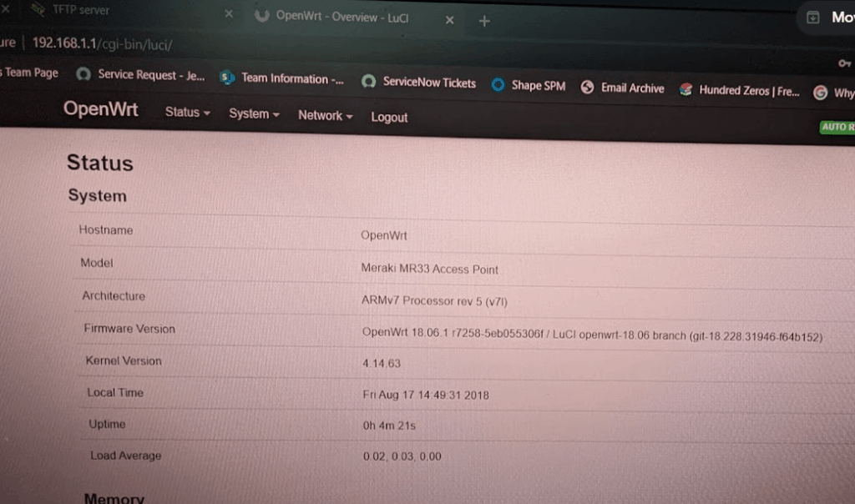This screenshot has height=504, width=855.
Task: Click the System section heading
Action: 97,195
